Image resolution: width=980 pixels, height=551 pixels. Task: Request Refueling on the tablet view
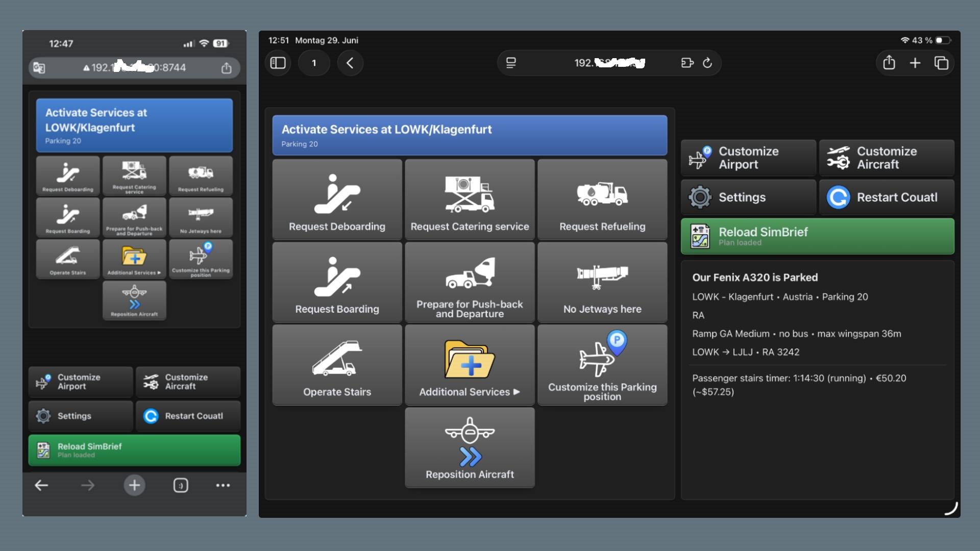click(x=602, y=199)
